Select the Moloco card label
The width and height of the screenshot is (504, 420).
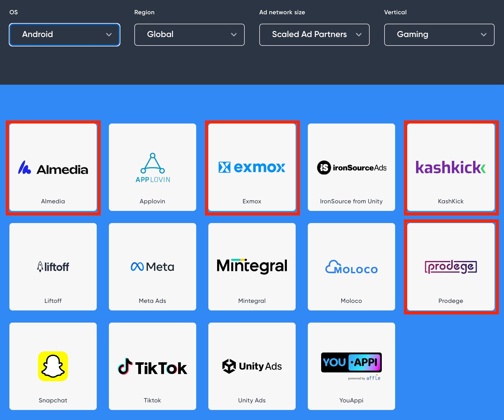tap(351, 301)
